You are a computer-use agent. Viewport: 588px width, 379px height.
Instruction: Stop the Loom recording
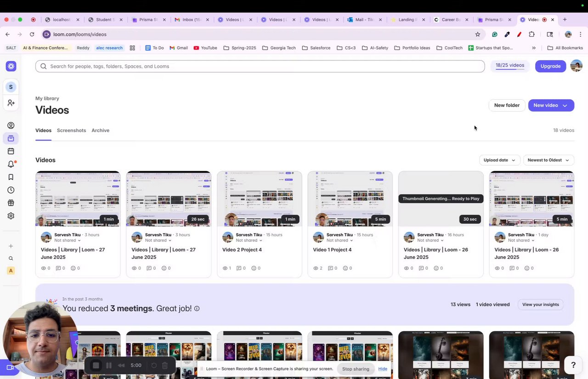(x=96, y=366)
